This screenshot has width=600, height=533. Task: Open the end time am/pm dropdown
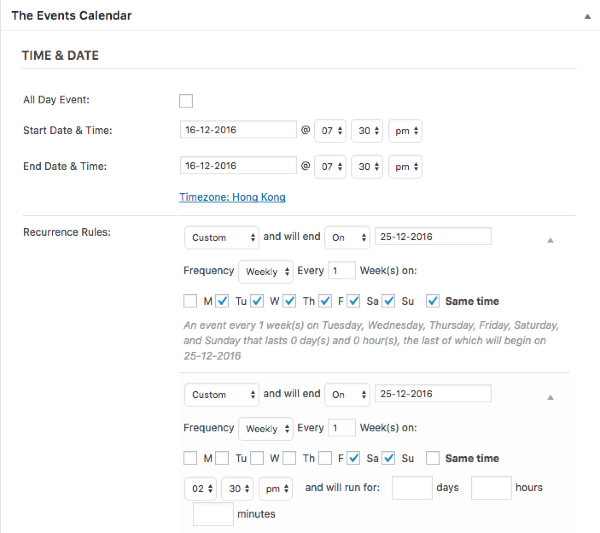click(x=405, y=165)
